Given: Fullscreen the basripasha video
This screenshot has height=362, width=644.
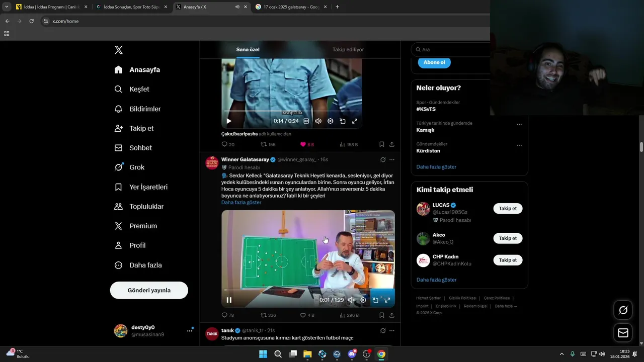Looking at the screenshot, I should click(355, 121).
